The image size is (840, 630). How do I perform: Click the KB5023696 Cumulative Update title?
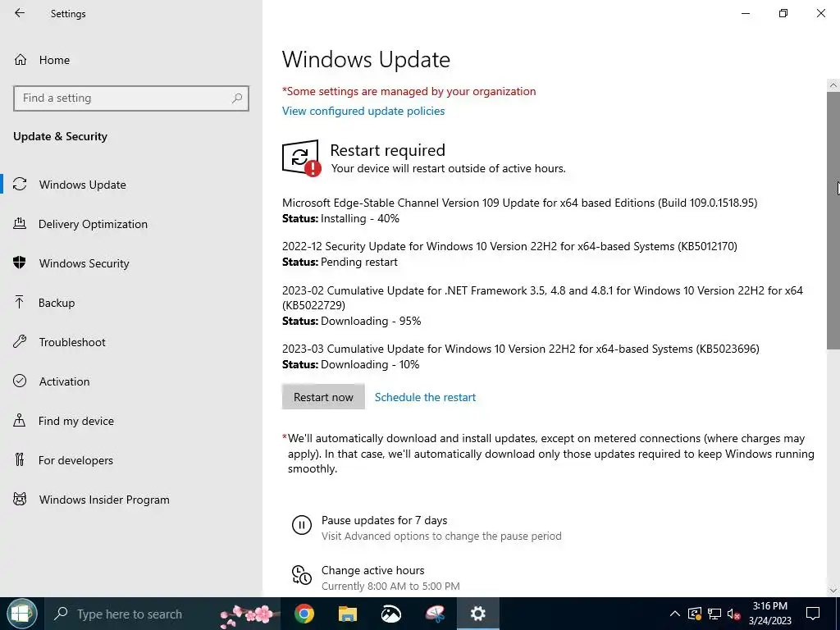tap(521, 349)
